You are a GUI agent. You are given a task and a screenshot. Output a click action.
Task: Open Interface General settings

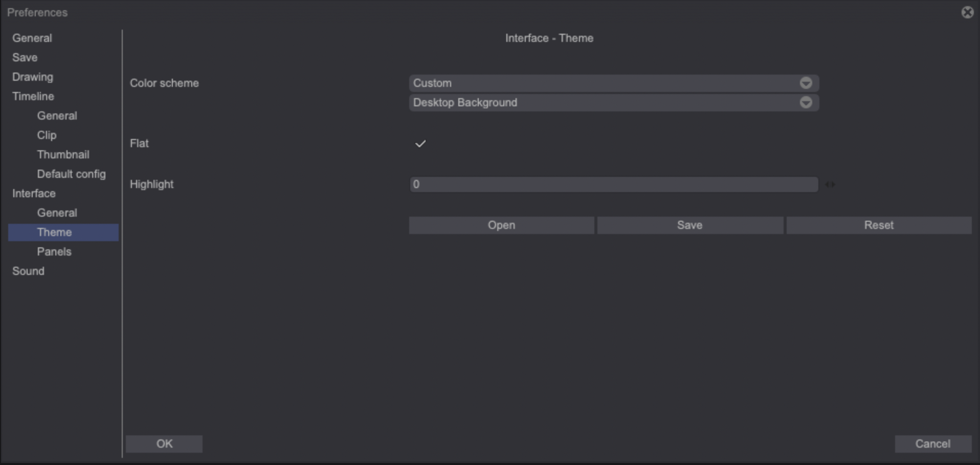pyautogui.click(x=57, y=213)
